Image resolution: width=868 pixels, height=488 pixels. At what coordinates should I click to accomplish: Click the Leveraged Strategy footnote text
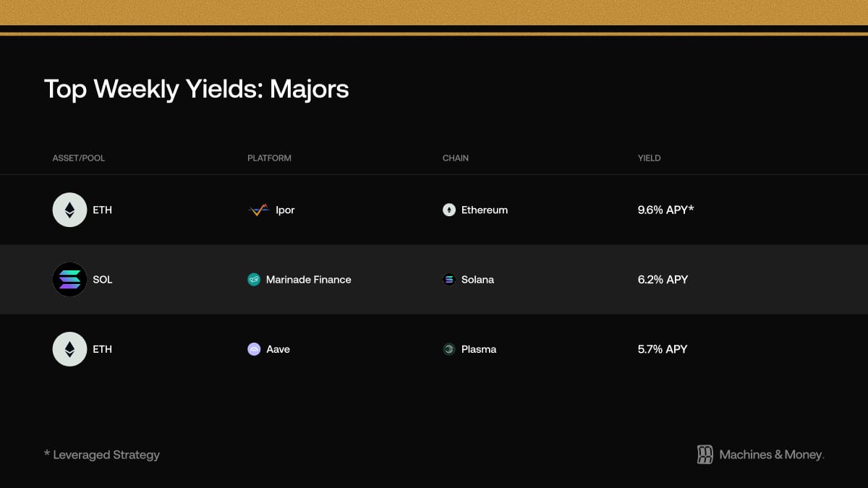106,455
